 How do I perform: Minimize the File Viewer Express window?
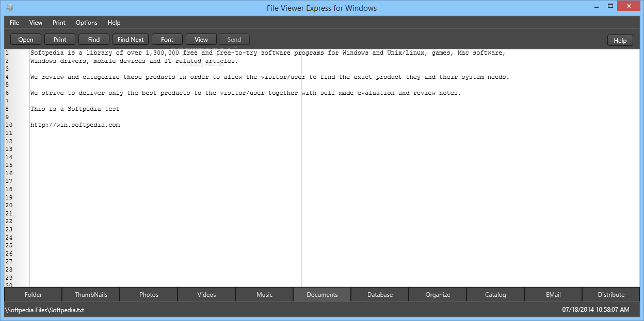coord(595,6)
